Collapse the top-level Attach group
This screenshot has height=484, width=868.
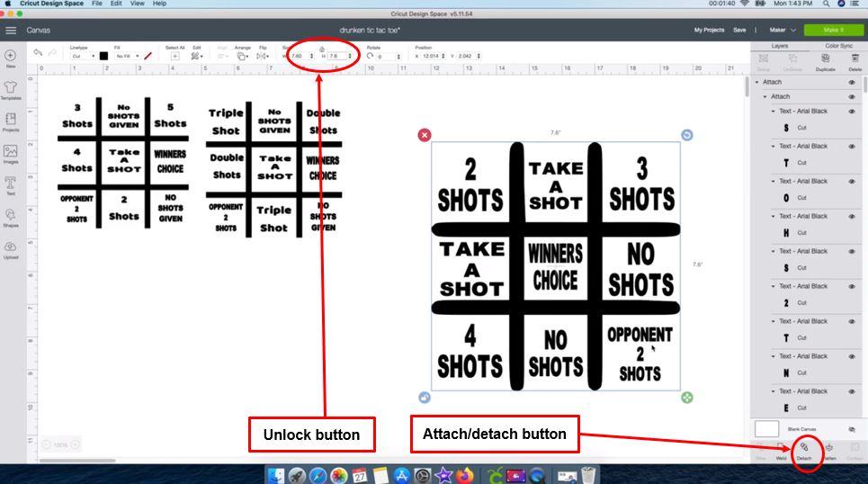[757, 82]
